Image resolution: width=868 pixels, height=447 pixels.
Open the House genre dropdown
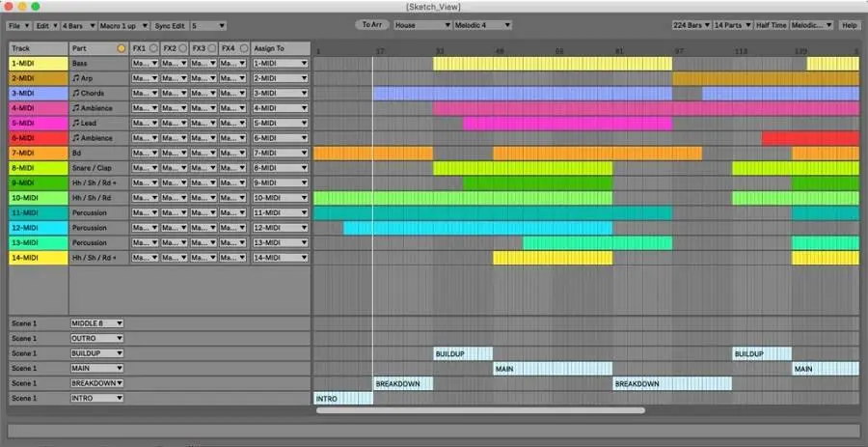pos(422,25)
